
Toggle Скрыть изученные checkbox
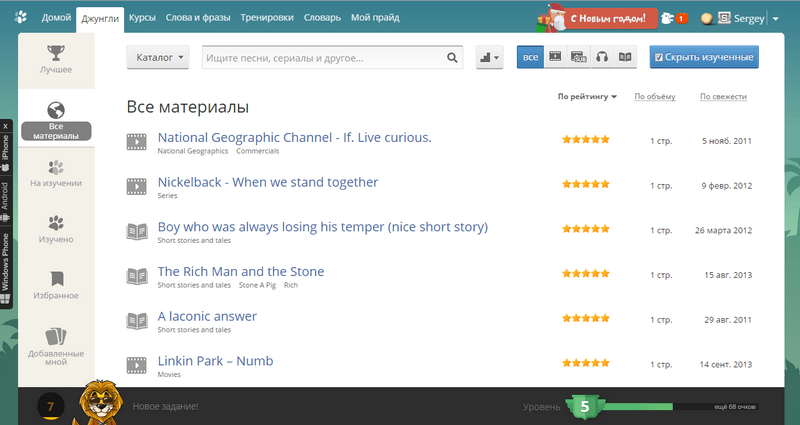click(704, 57)
